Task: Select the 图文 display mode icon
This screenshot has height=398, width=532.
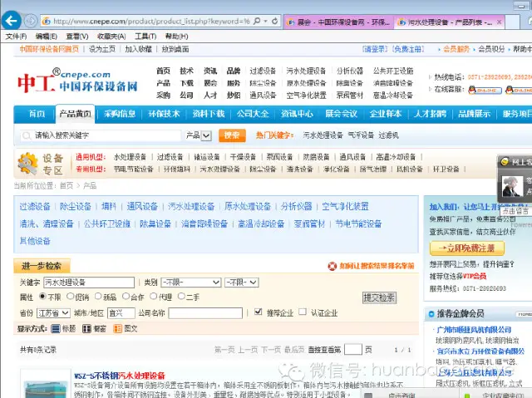Action: [117, 328]
